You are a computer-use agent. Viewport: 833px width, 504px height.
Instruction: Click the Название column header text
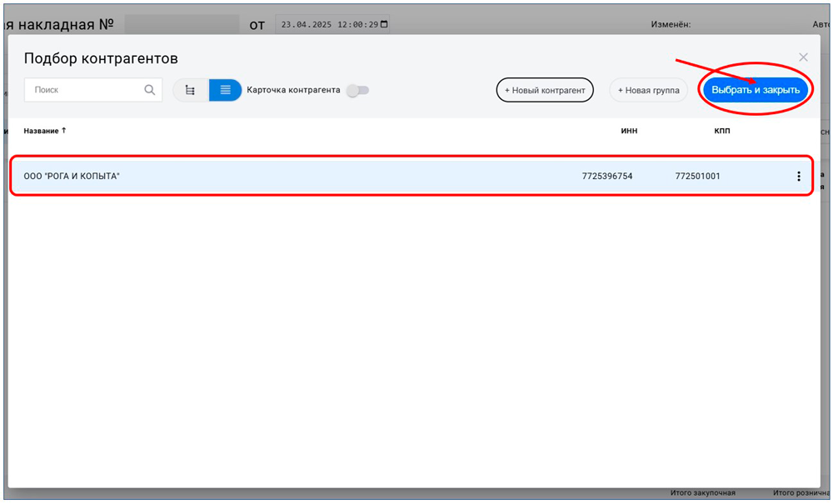41,131
